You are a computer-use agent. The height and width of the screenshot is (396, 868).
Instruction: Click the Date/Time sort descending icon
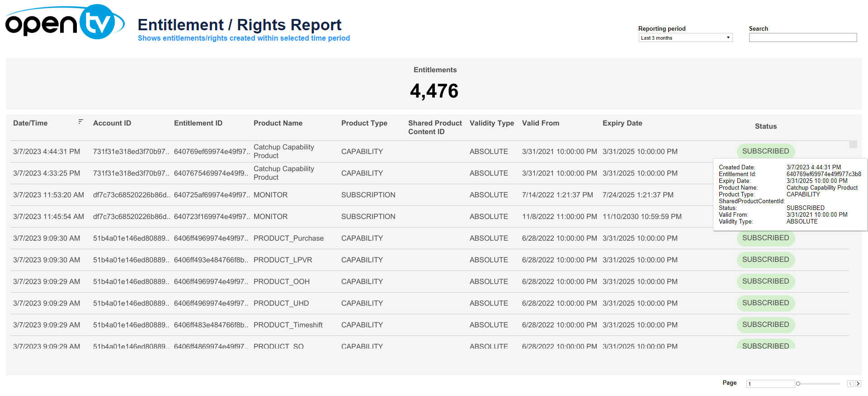click(80, 121)
